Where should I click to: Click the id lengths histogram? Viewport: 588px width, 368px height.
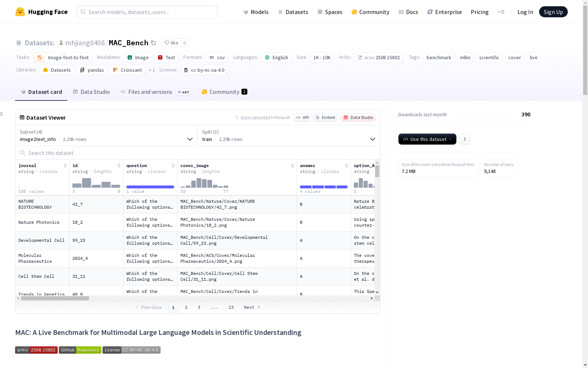tap(96, 183)
